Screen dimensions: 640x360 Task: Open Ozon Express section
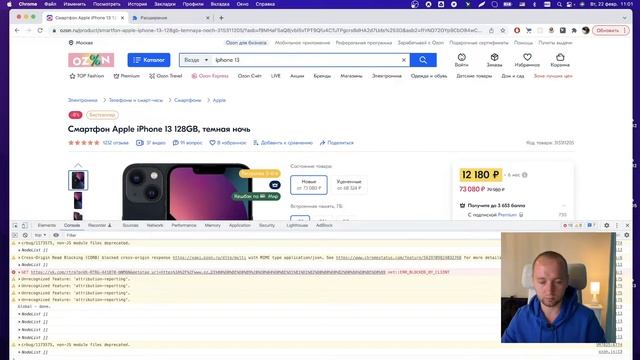click(x=210, y=76)
